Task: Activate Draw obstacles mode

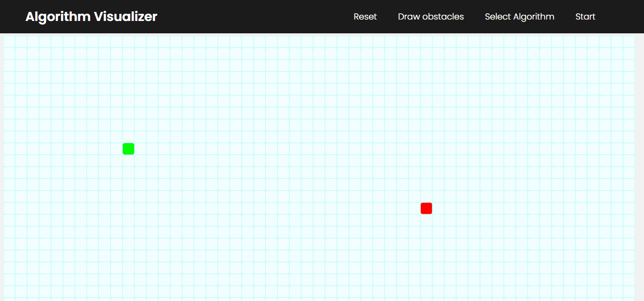Action: [x=431, y=17]
